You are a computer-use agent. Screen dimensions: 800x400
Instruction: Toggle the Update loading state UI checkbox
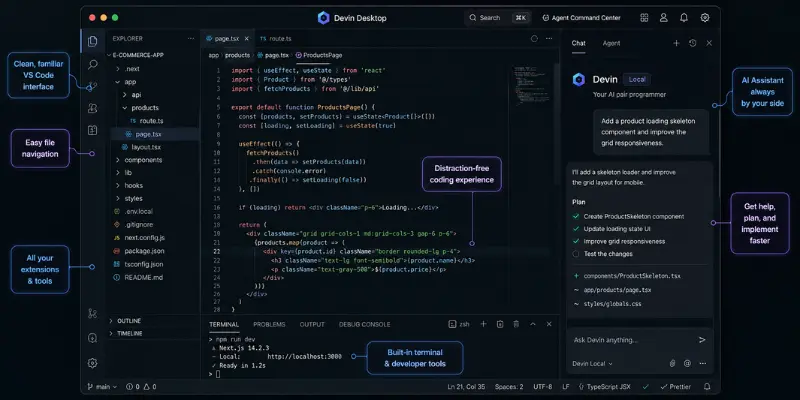(576, 229)
